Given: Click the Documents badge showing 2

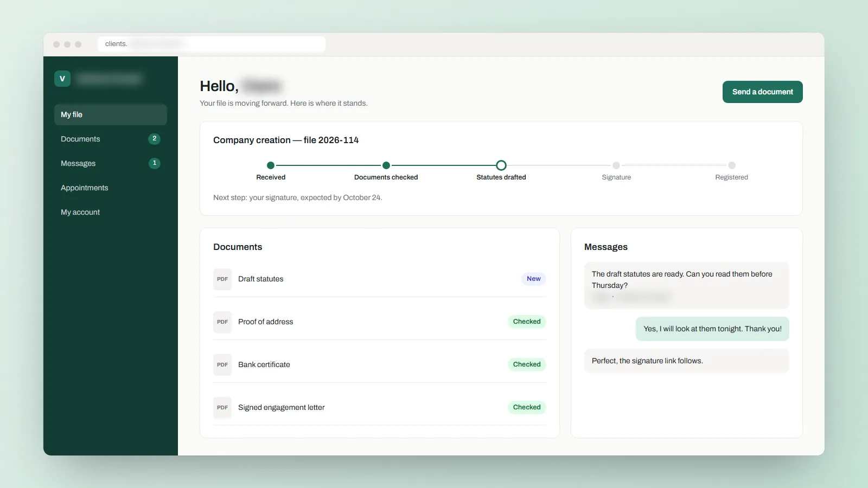Looking at the screenshot, I should [x=155, y=139].
